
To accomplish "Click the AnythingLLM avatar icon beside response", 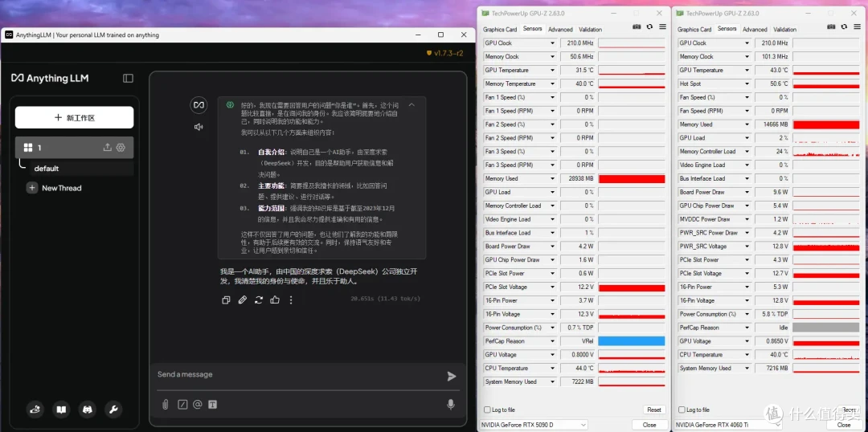I will tap(199, 104).
